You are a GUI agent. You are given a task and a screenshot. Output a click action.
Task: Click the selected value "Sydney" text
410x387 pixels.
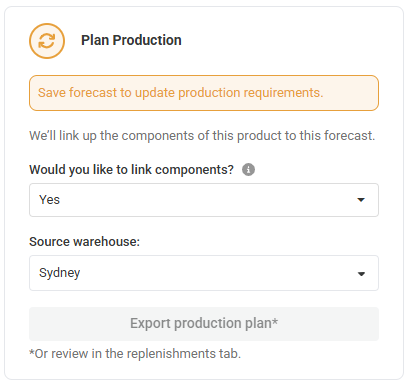tap(59, 273)
